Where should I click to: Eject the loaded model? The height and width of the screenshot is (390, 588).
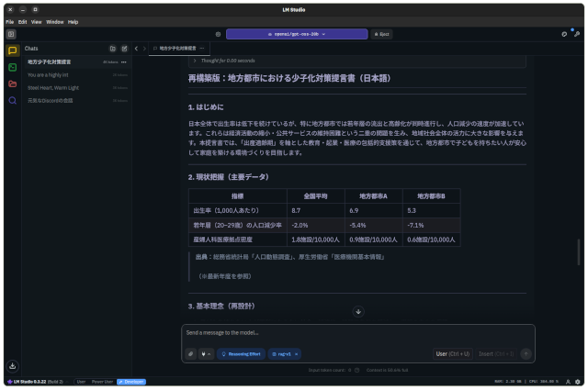382,34
